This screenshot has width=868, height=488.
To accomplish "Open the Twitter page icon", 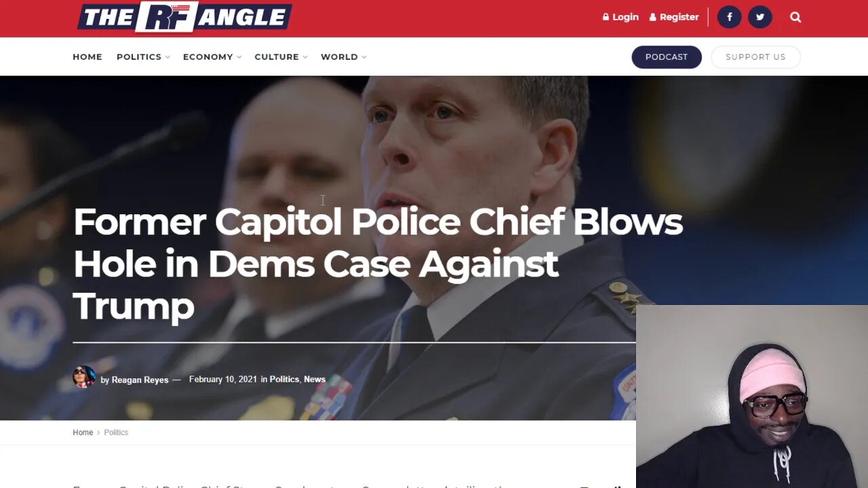I will click(x=759, y=17).
